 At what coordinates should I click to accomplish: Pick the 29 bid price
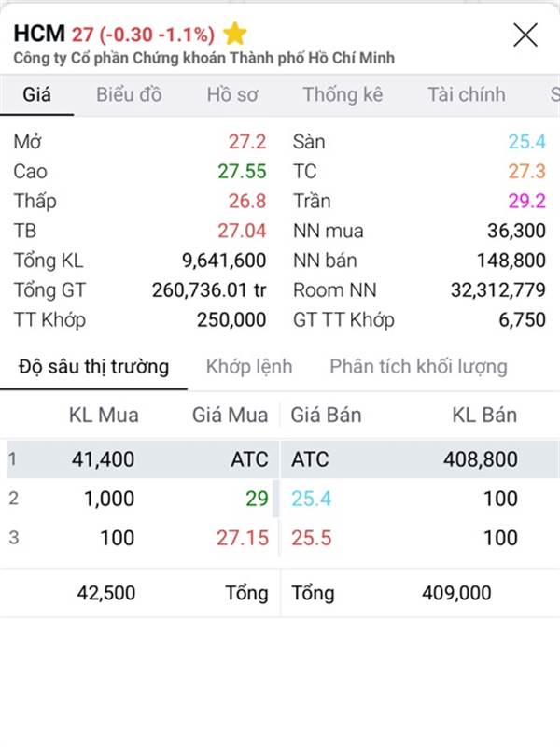pyautogui.click(x=257, y=499)
